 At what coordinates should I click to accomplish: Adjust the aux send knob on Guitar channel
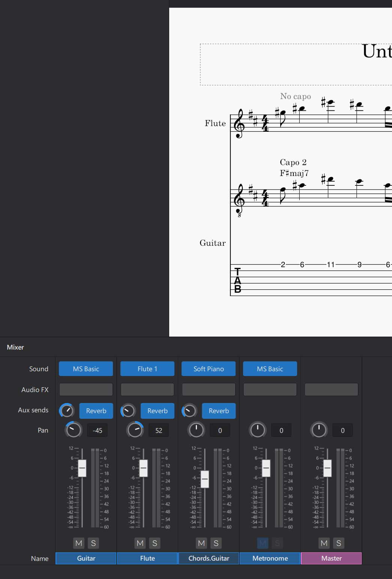66,411
